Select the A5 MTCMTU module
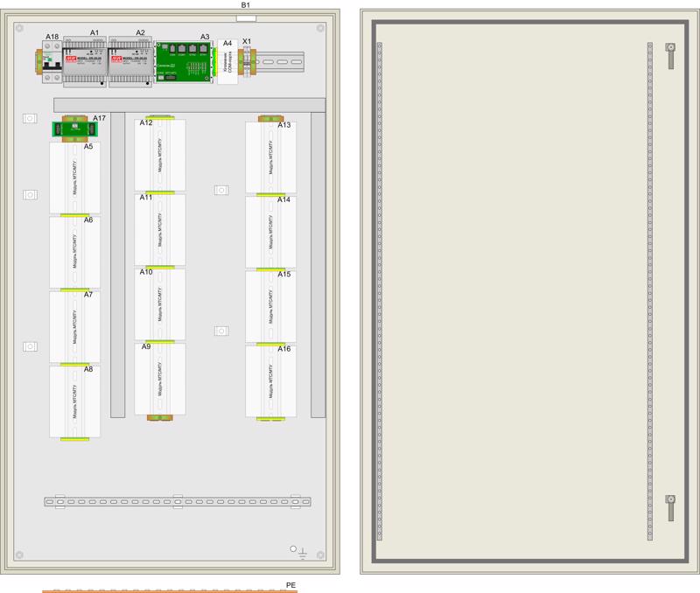 75,179
